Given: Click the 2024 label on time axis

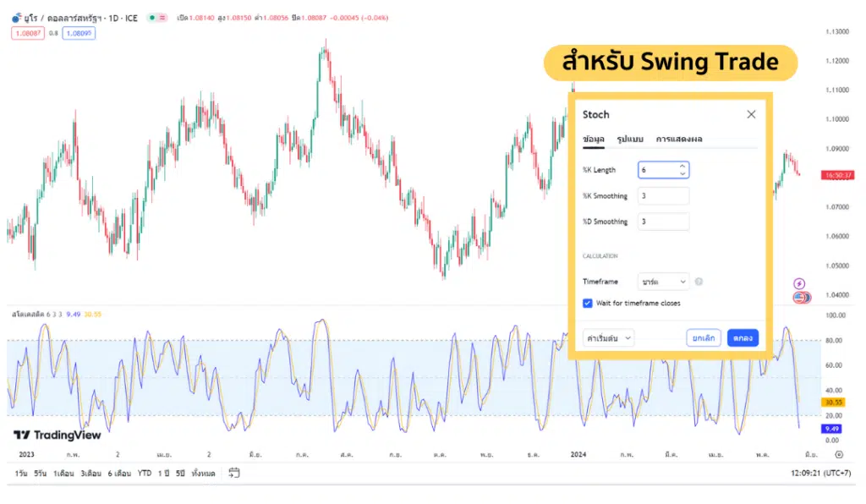Looking at the screenshot, I should (x=578, y=454).
